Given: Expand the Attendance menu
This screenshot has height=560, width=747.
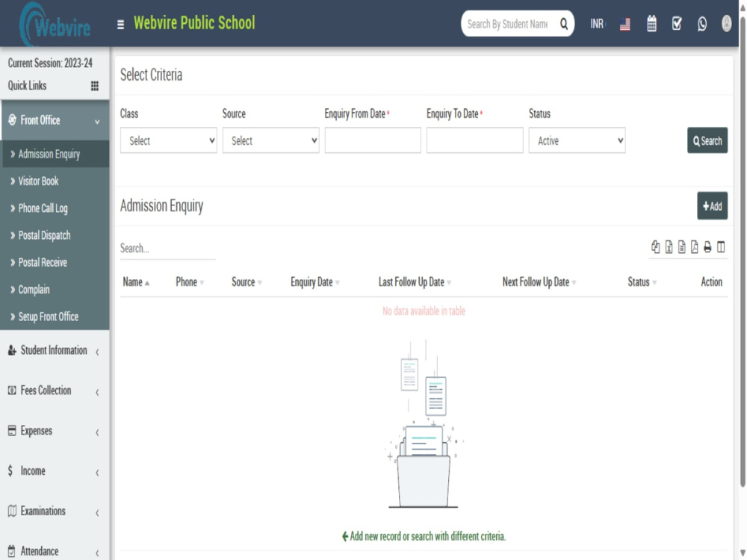Looking at the screenshot, I should [x=55, y=551].
